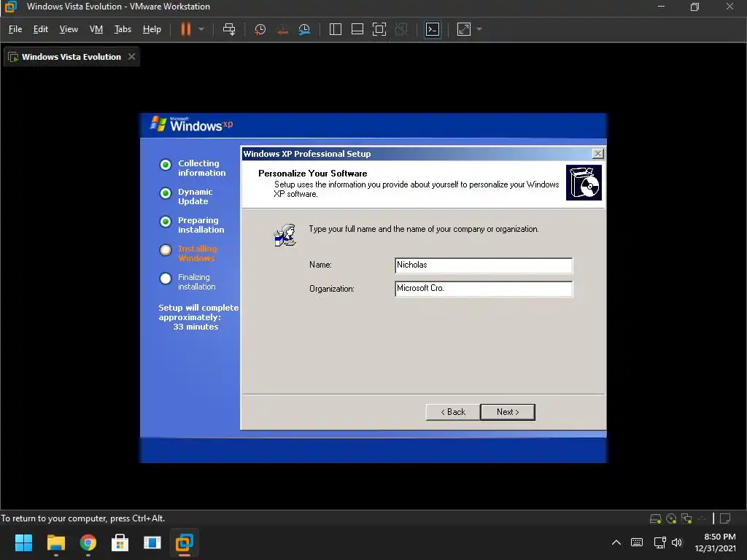Screen dimensions: 747x560
Task: Click the Back button in setup
Action: (x=452, y=412)
